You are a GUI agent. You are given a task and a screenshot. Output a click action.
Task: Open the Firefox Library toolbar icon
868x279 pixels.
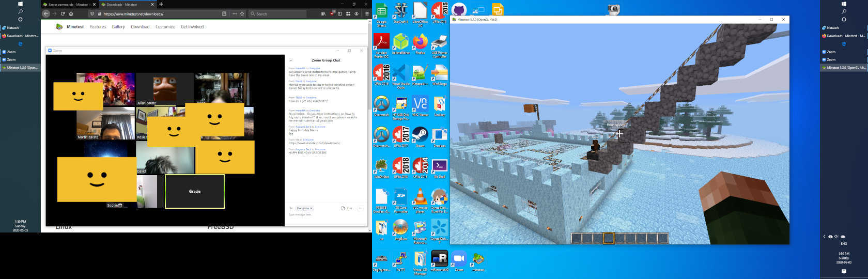click(x=323, y=14)
